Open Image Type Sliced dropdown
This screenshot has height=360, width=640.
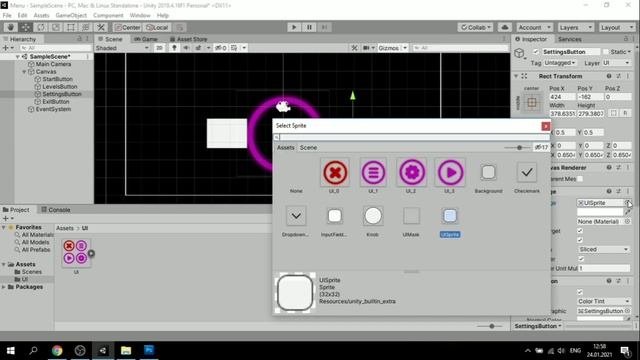(603, 249)
